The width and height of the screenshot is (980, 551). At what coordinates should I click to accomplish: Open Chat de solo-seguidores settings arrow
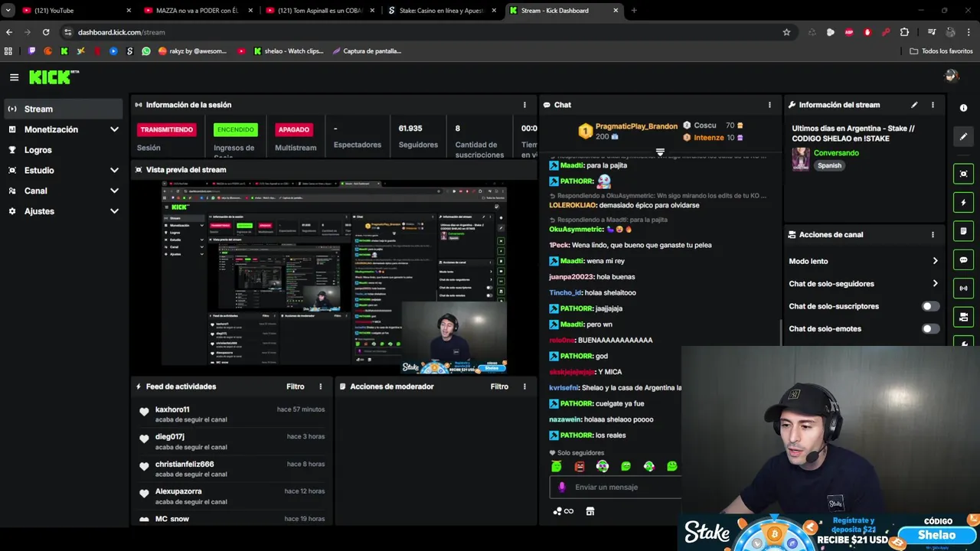pyautogui.click(x=935, y=284)
